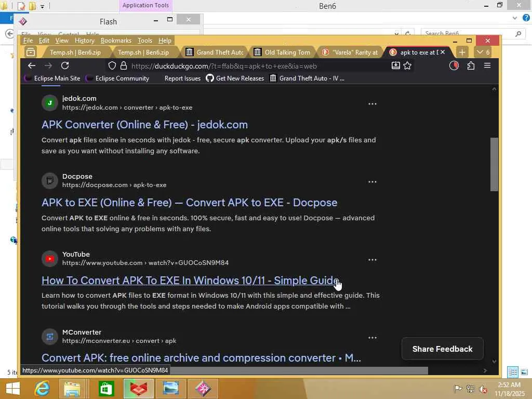Switch to the "Varela" Rarity tab

351,52
